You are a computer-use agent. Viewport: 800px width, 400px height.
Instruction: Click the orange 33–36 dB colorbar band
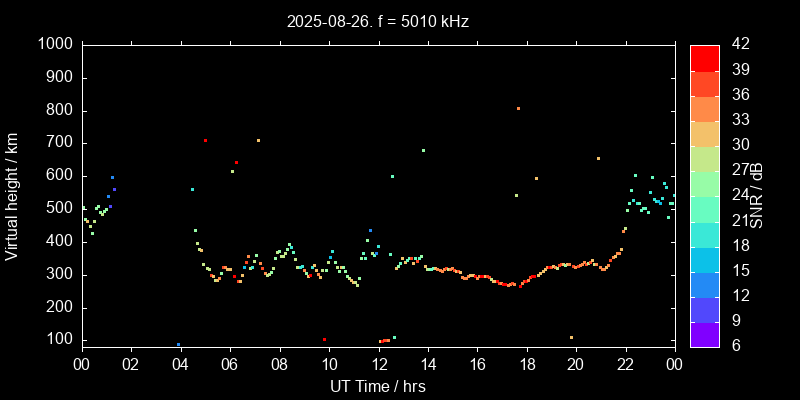coord(704,108)
